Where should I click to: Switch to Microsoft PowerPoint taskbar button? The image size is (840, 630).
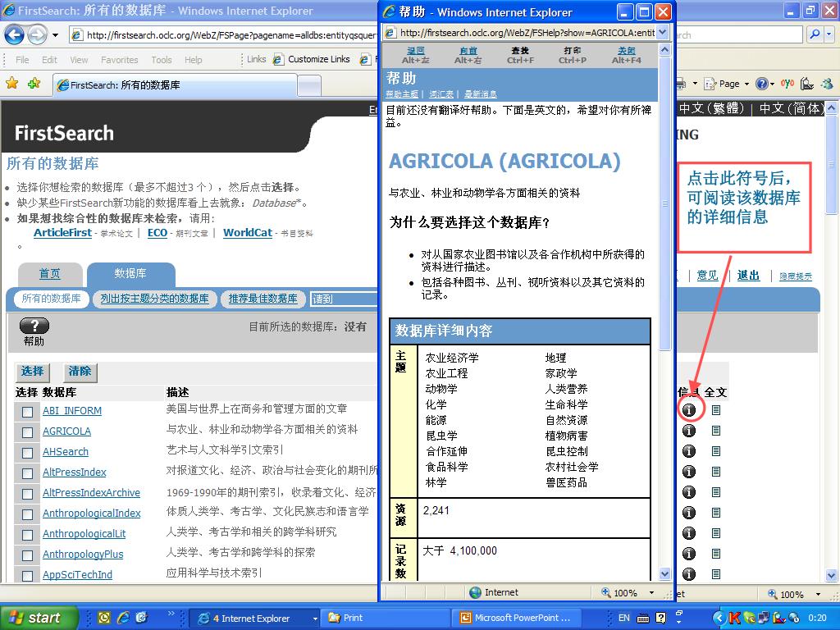[x=517, y=618]
